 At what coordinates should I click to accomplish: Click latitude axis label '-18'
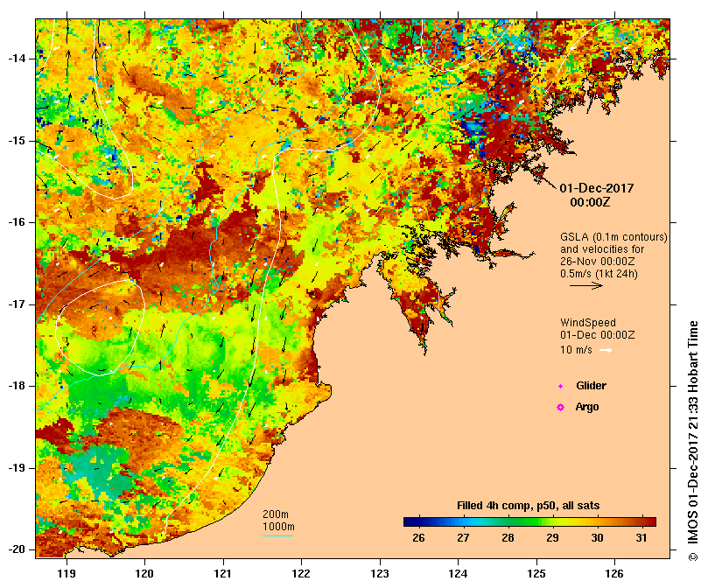(x=17, y=386)
